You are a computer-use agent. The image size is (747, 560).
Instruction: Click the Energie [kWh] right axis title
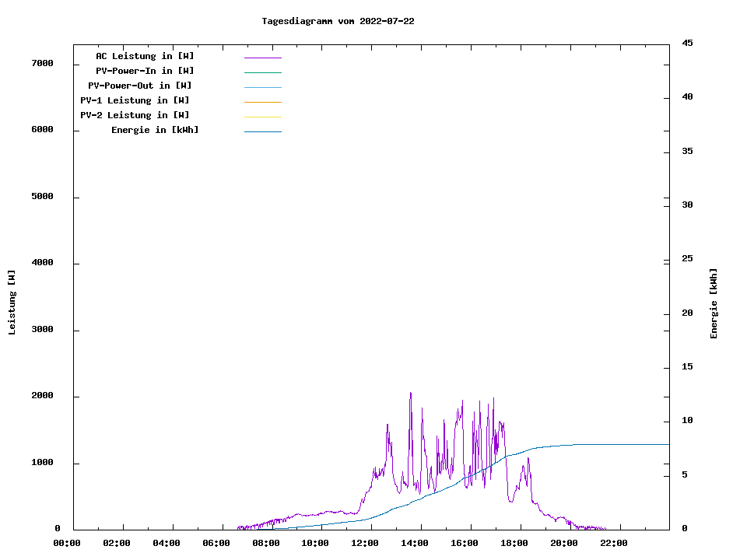[x=714, y=303]
